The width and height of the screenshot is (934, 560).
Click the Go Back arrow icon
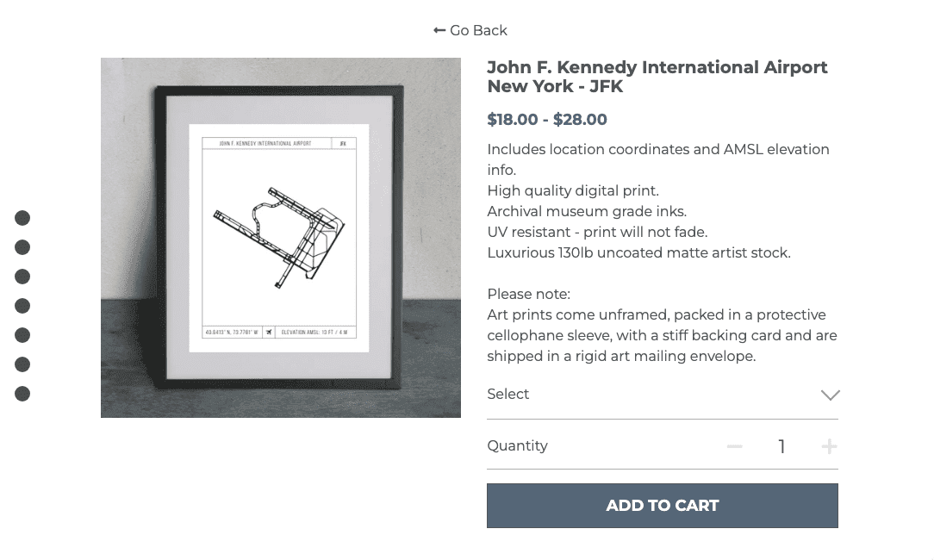439,30
